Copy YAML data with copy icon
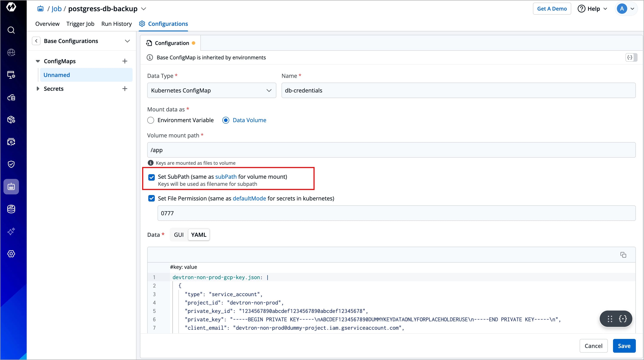 click(x=623, y=255)
